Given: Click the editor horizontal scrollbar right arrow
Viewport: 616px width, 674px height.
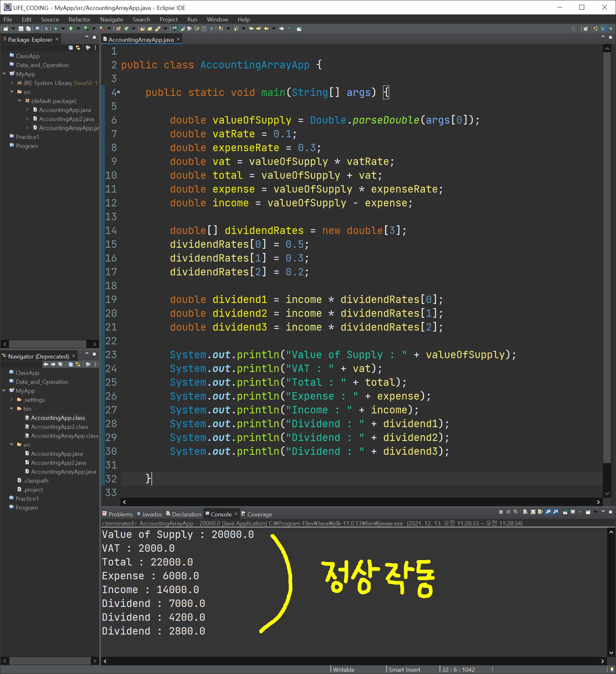Looking at the screenshot, I should pos(598,502).
